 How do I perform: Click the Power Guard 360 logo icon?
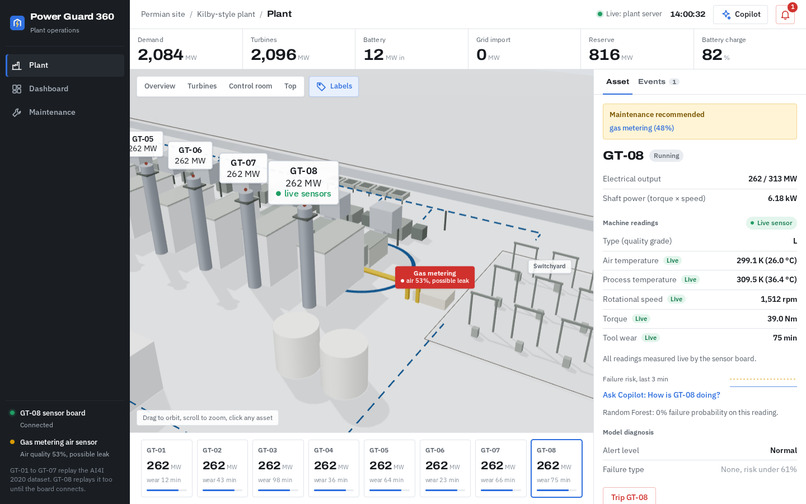point(17,23)
